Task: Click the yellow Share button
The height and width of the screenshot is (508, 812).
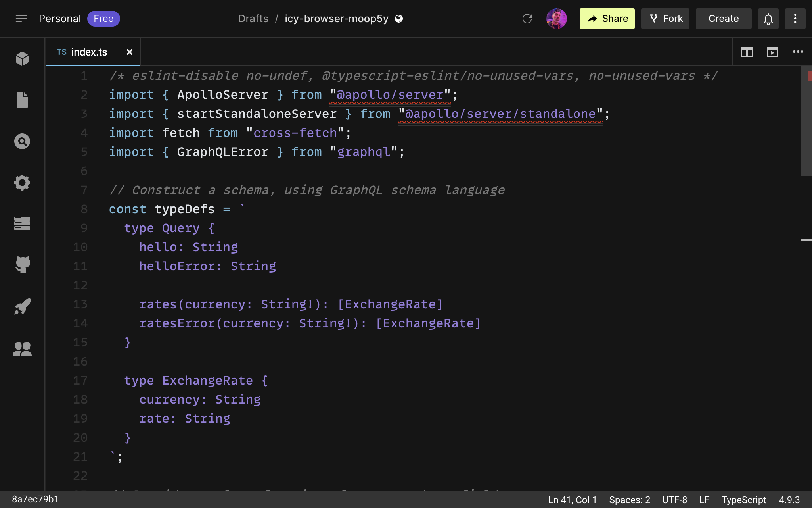Action: [x=607, y=19]
